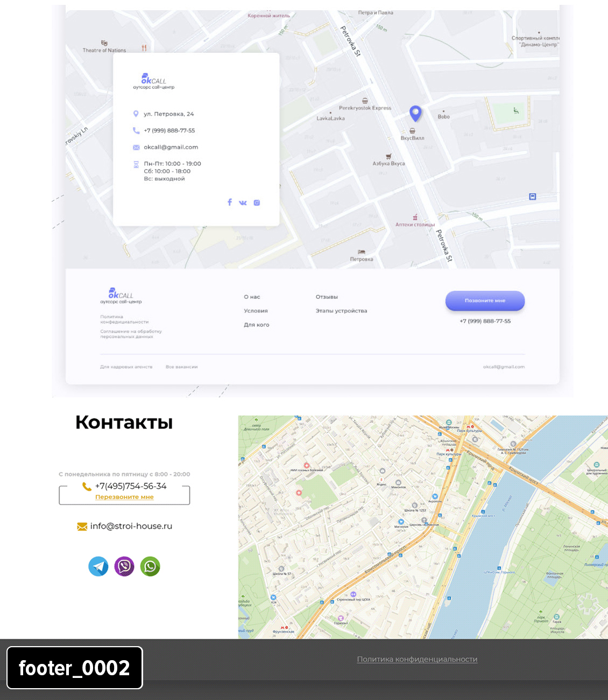The height and width of the screenshot is (700, 608).
Task: Click the info@stroi-house.ru email address
Action: pyautogui.click(x=131, y=526)
